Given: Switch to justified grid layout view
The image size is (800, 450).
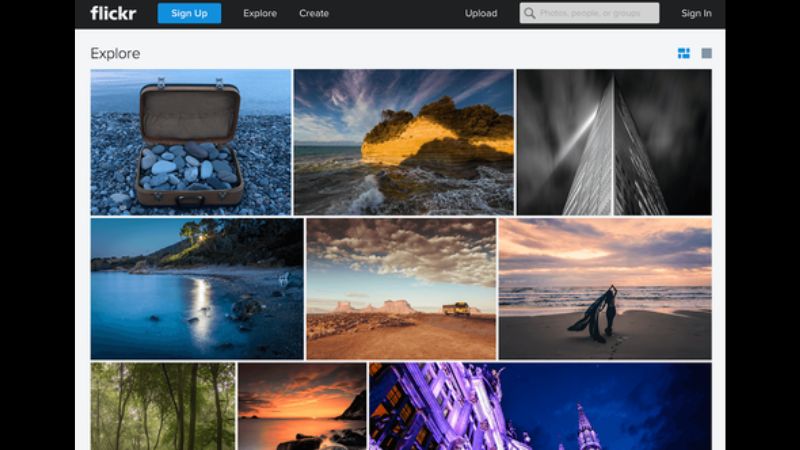Looking at the screenshot, I should pos(684,53).
